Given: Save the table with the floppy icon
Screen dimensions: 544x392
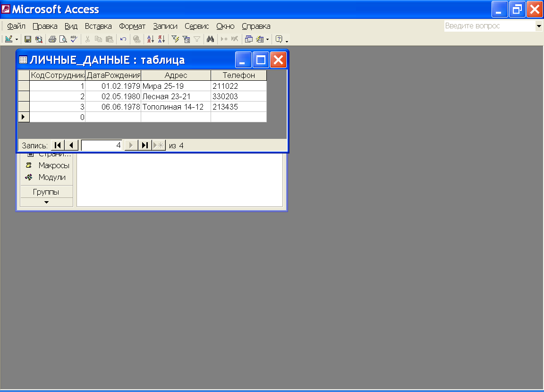Looking at the screenshot, I should click(x=28, y=39).
